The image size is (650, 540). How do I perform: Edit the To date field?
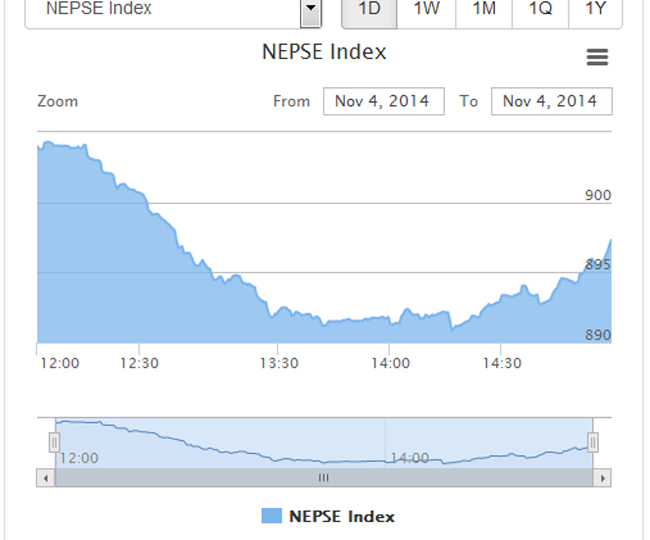[x=552, y=101]
